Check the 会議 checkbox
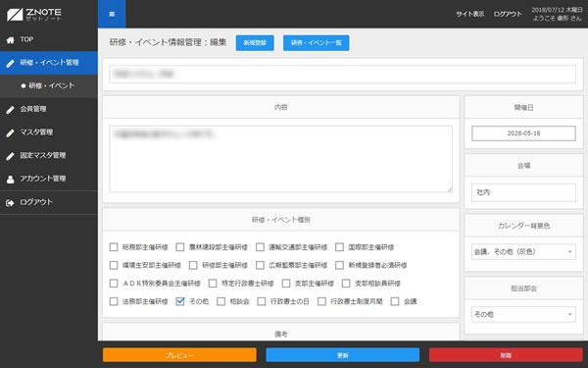 coord(395,301)
